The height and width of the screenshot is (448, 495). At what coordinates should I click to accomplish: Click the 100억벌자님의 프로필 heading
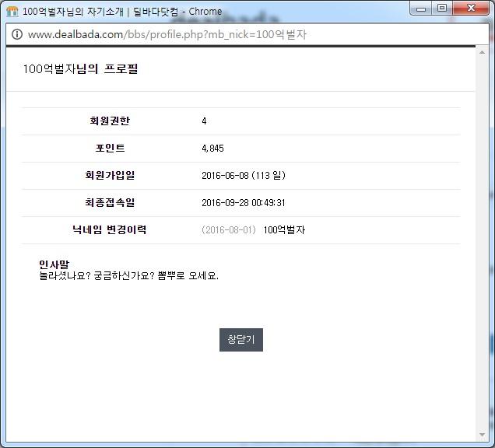(80, 69)
